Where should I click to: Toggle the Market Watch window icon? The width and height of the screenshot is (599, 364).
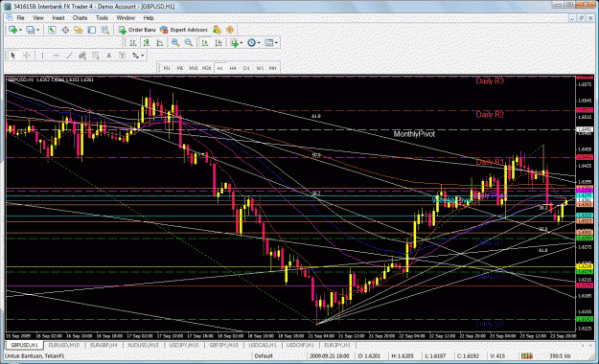point(52,30)
